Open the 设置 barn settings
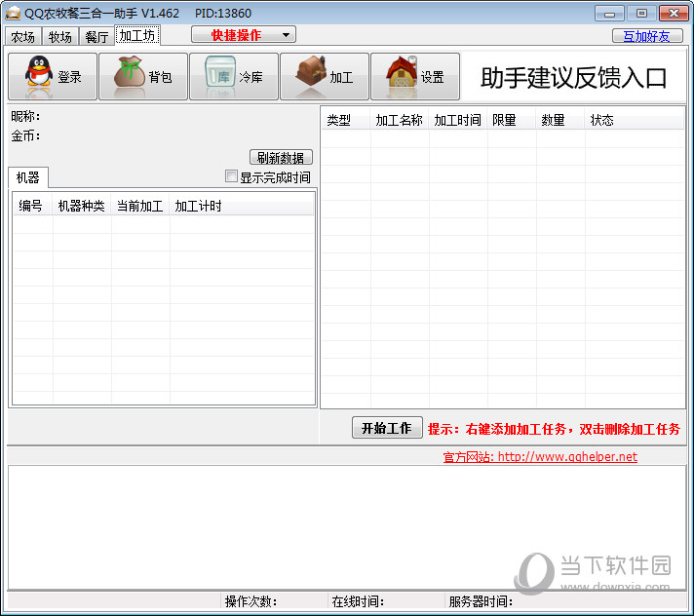Viewport: 694px width, 616px height. [x=415, y=77]
